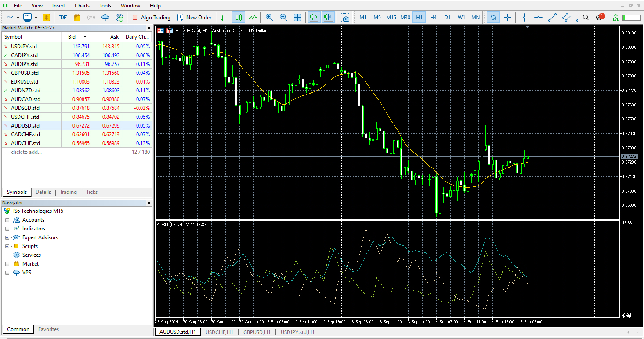Switch chart to line chart mode
Image resolution: width=644 pixels, height=339 pixels.
coord(253,18)
